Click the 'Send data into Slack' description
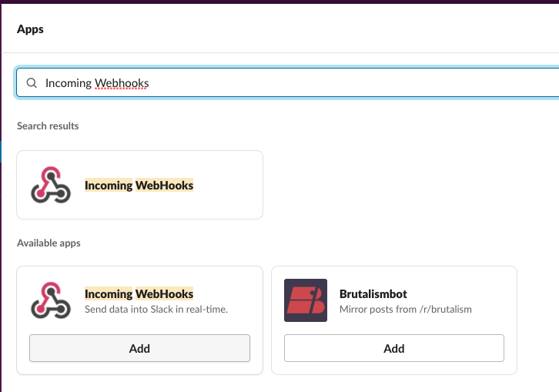 coord(156,310)
